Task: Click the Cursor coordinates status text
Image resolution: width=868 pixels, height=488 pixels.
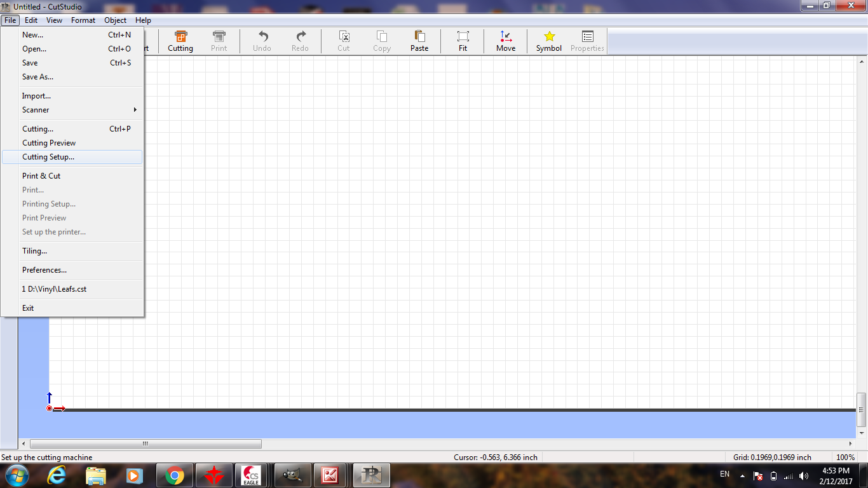Action: tap(496, 457)
